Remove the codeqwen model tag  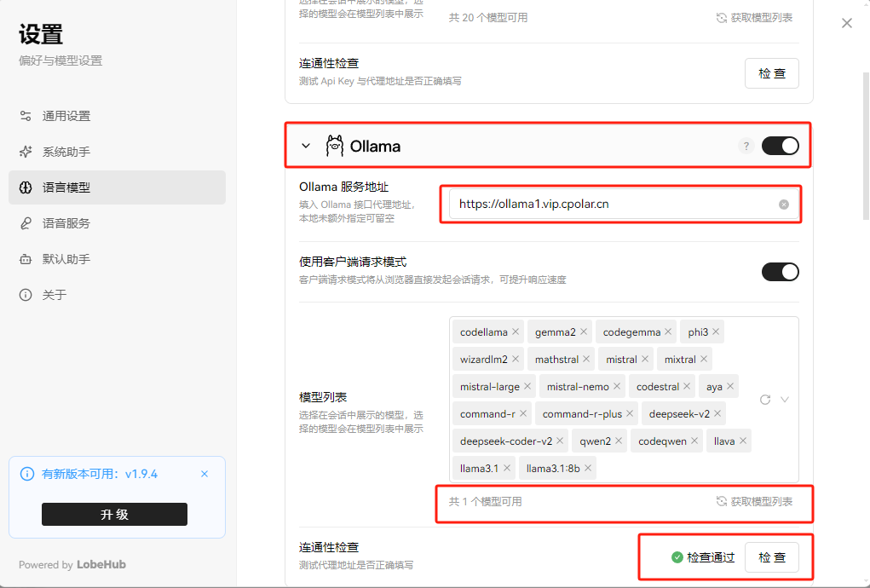pos(694,441)
